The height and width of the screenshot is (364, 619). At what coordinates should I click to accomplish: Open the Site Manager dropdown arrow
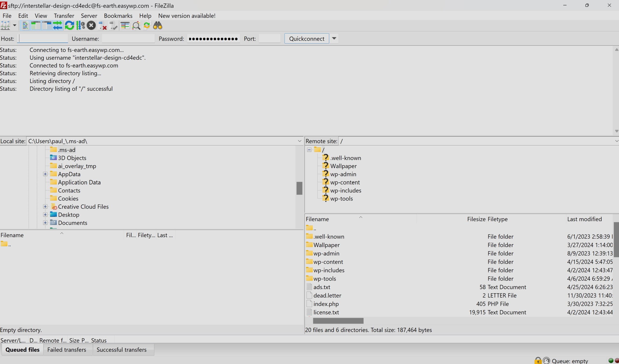point(15,26)
